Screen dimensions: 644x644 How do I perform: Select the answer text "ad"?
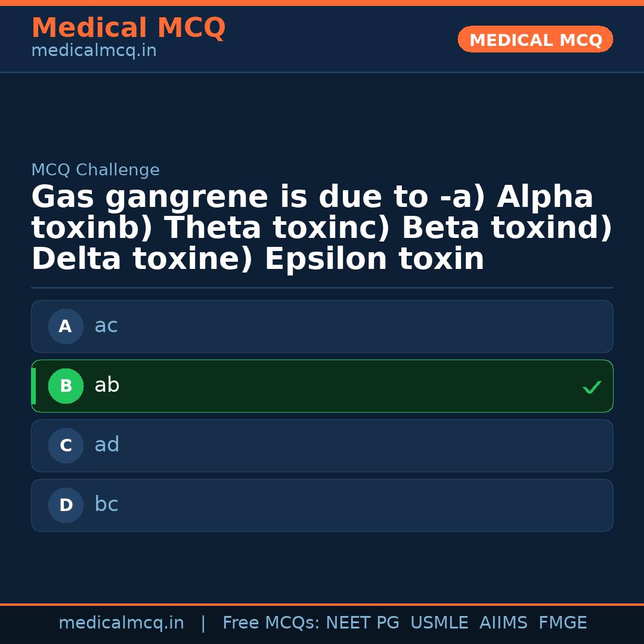click(x=107, y=445)
